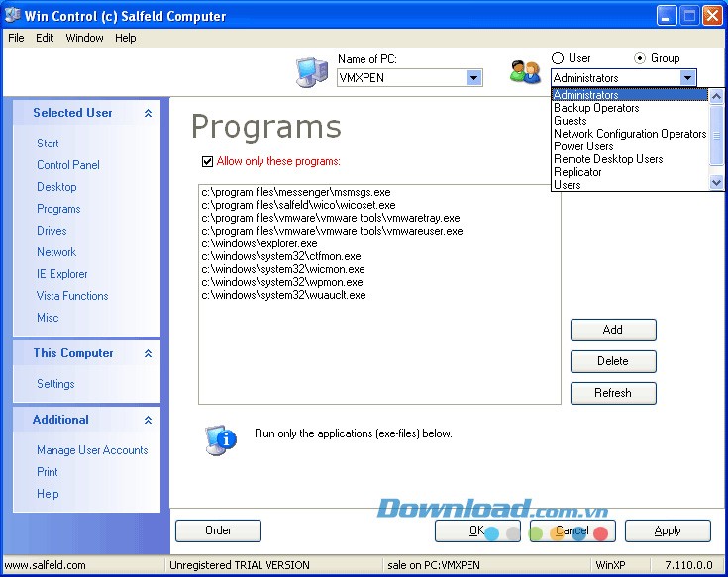
Task: Go to Drives in the sidebar
Action: (x=52, y=231)
